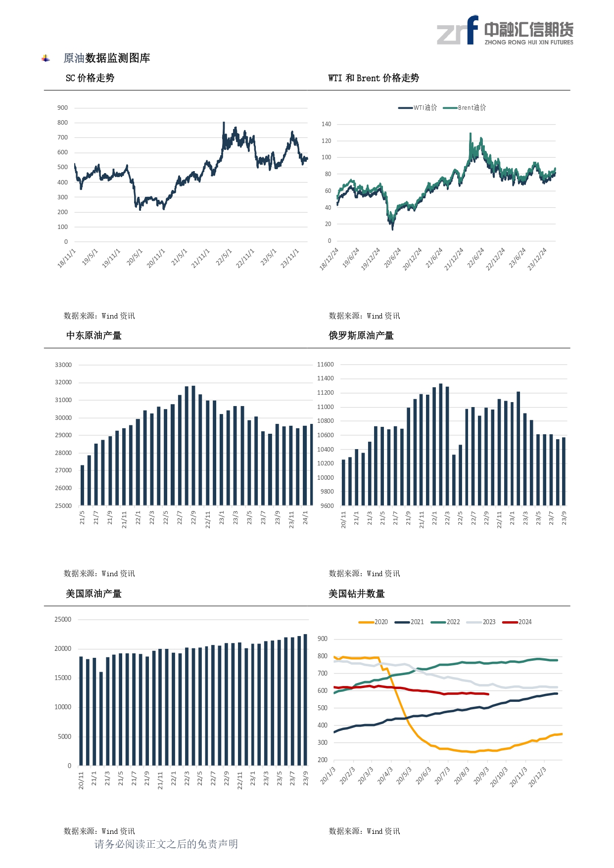Click the Middle East production bar chart

coord(196,445)
